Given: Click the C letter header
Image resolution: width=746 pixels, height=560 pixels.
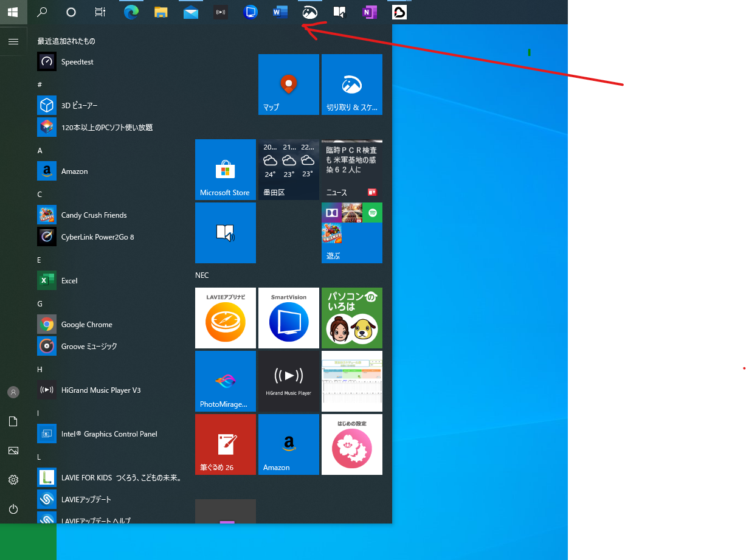Looking at the screenshot, I should pos(40,194).
